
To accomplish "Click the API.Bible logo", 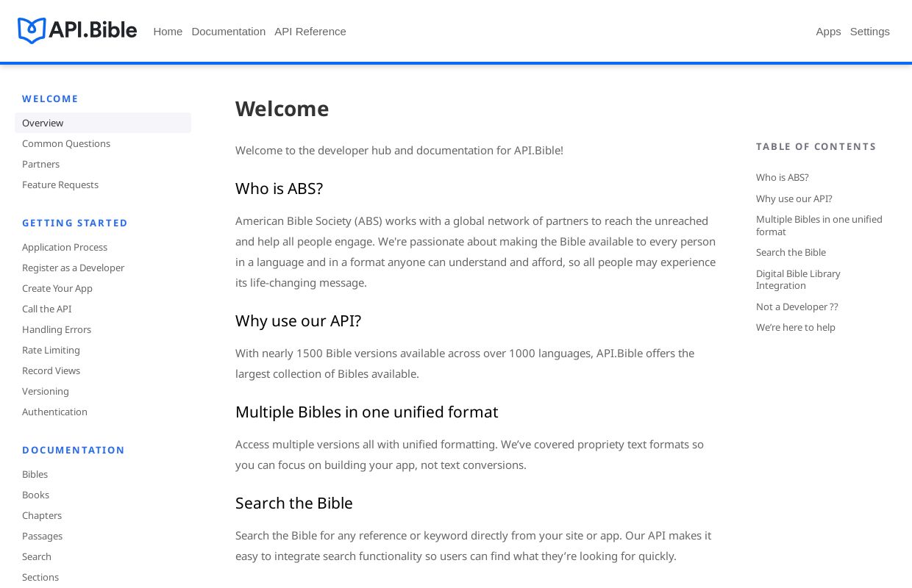I will tap(77, 31).
